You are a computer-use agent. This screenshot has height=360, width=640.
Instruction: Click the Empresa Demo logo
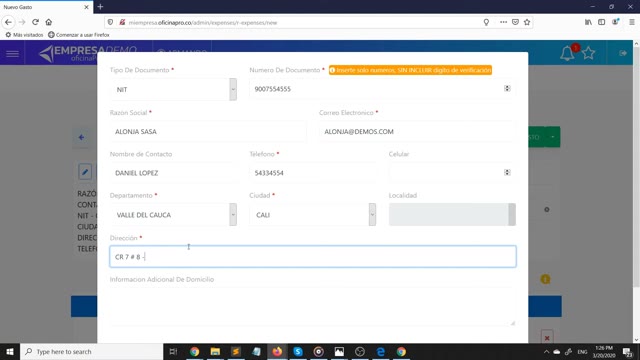pos(87,53)
